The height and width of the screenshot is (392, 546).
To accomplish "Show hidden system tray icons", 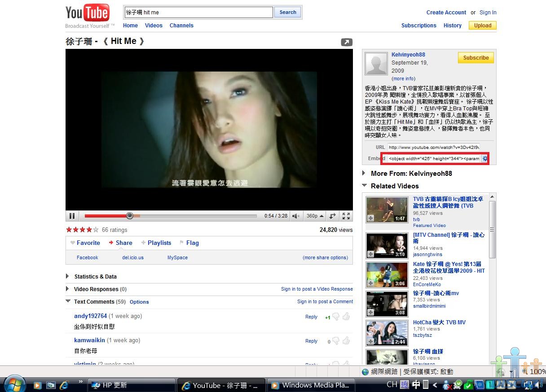I will [x=435, y=385].
